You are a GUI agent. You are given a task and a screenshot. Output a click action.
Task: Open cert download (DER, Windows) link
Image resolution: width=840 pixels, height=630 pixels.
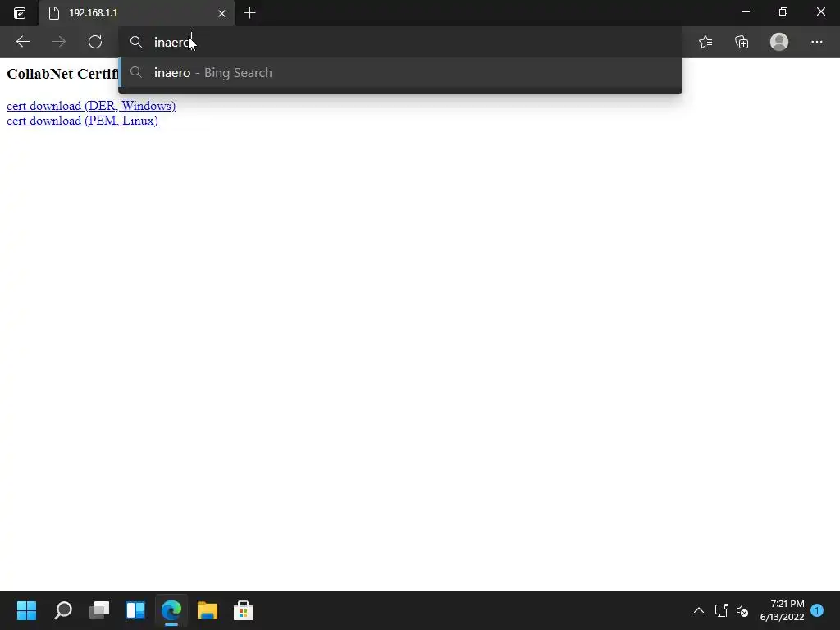[91, 106]
